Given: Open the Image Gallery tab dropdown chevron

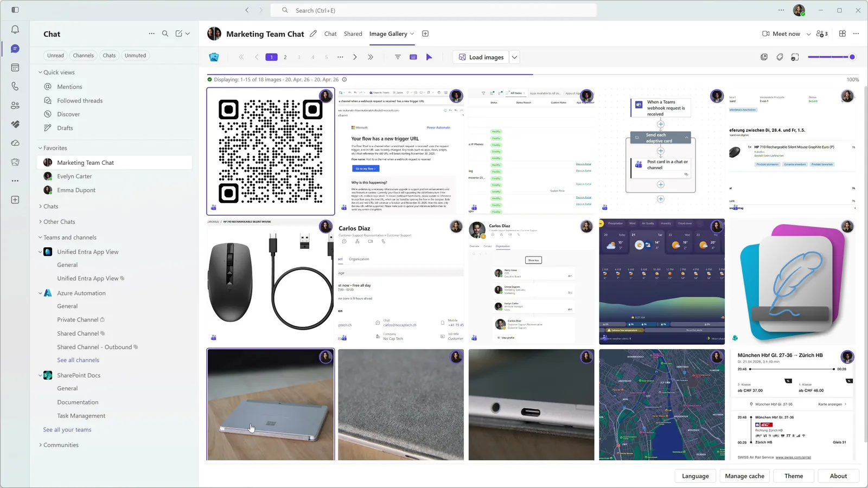Looking at the screenshot, I should point(412,34).
